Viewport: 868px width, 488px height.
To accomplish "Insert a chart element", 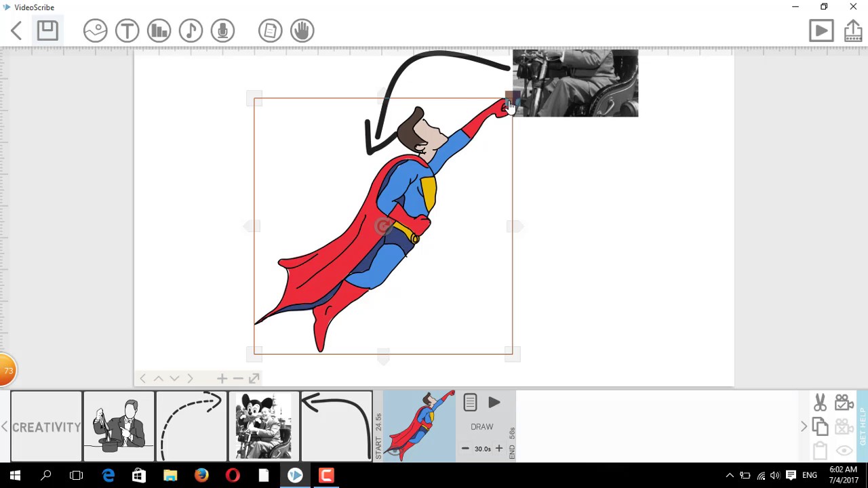I will (x=159, y=30).
